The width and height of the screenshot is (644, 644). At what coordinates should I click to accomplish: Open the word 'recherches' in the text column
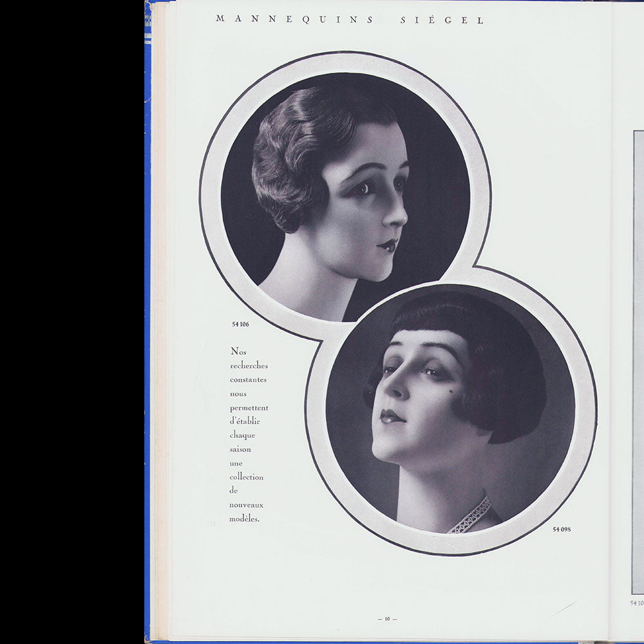click(250, 366)
